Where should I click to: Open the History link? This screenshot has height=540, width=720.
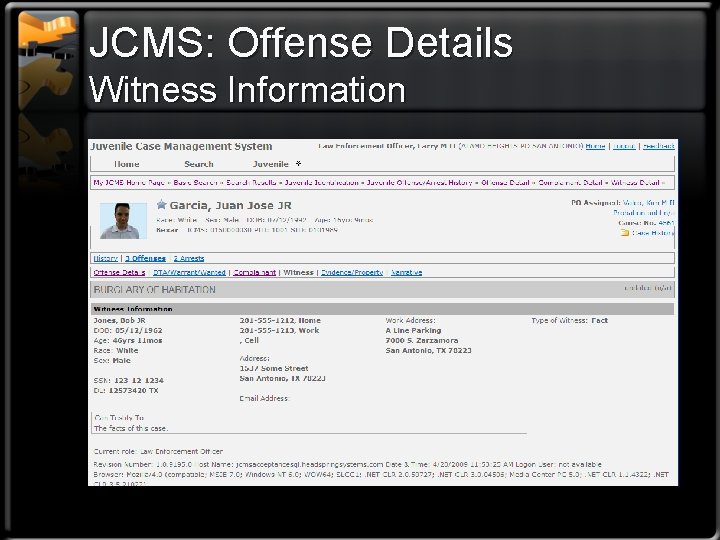pyautogui.click(x=106, y=259)
